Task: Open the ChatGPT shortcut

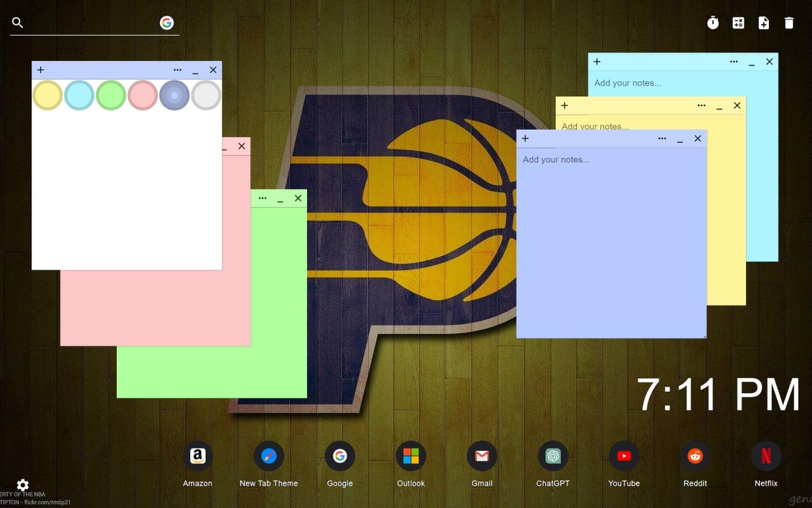Action: point(553,456)
